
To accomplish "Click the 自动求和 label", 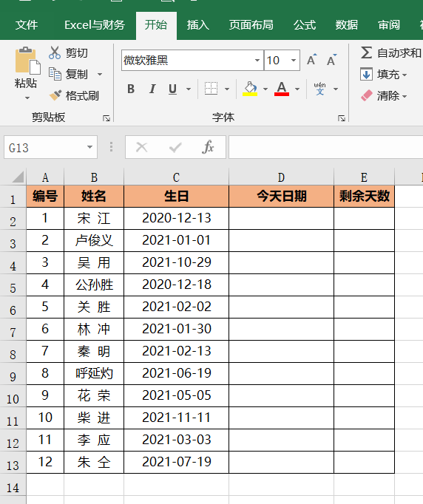I will pos(399,52).
